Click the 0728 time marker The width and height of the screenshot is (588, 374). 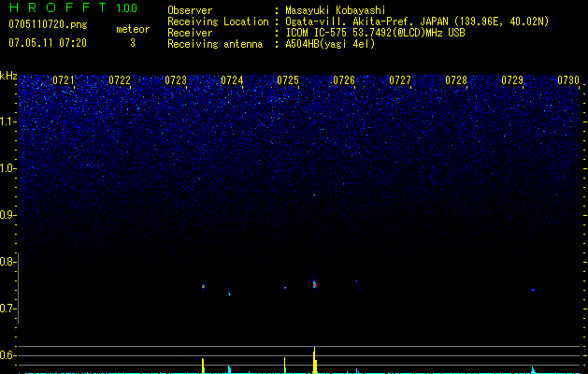[x=456, y=80]
